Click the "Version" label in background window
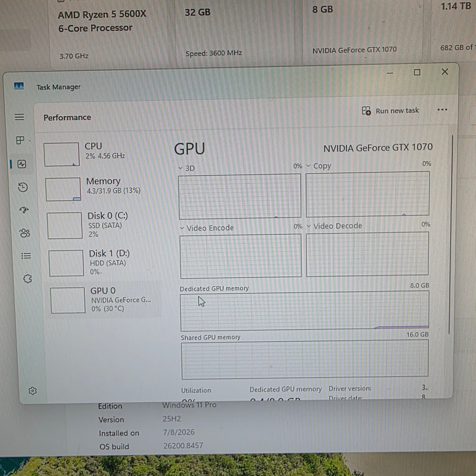Image resolution: width=476 pixels, height=476 pixels. click(x=111, y=419)
